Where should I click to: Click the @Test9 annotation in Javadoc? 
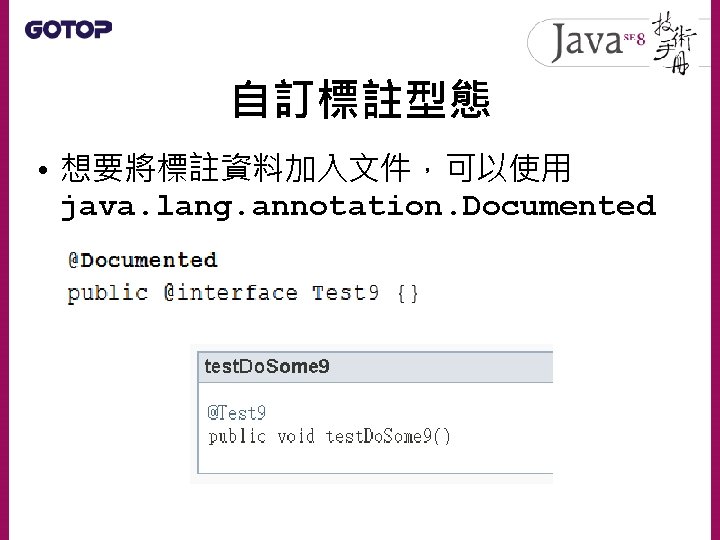[236, 412]
